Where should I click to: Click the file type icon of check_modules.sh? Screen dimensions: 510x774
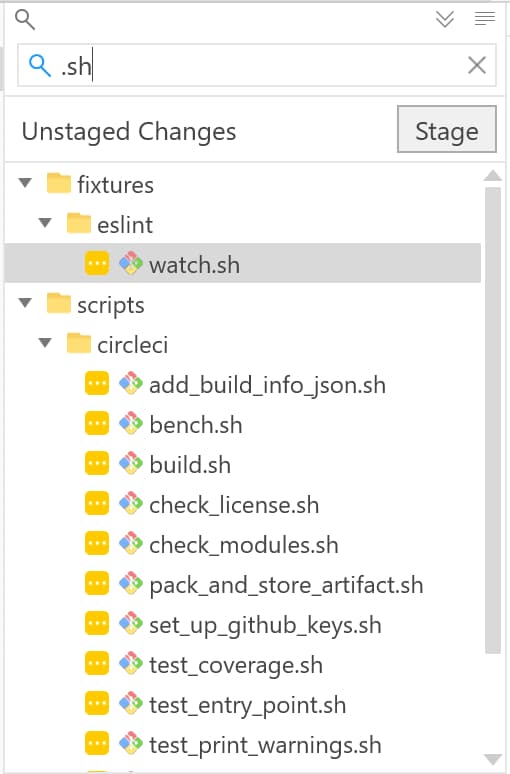[131, 543]
